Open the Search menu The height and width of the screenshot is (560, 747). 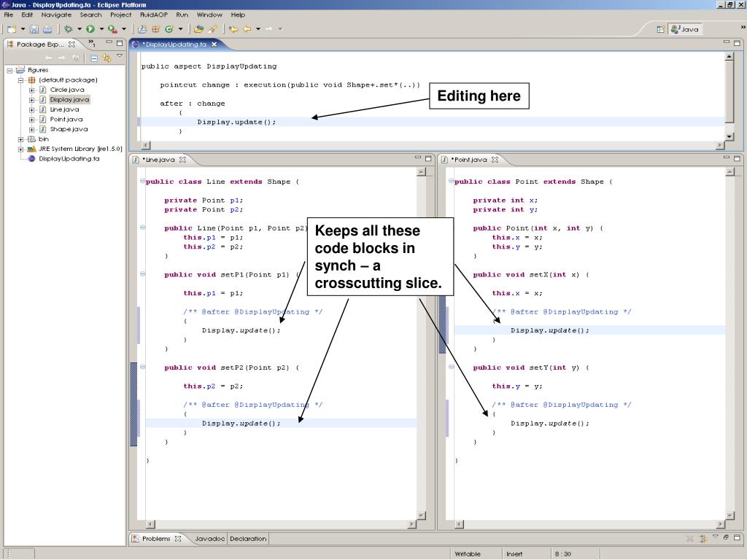click(90, 15)
